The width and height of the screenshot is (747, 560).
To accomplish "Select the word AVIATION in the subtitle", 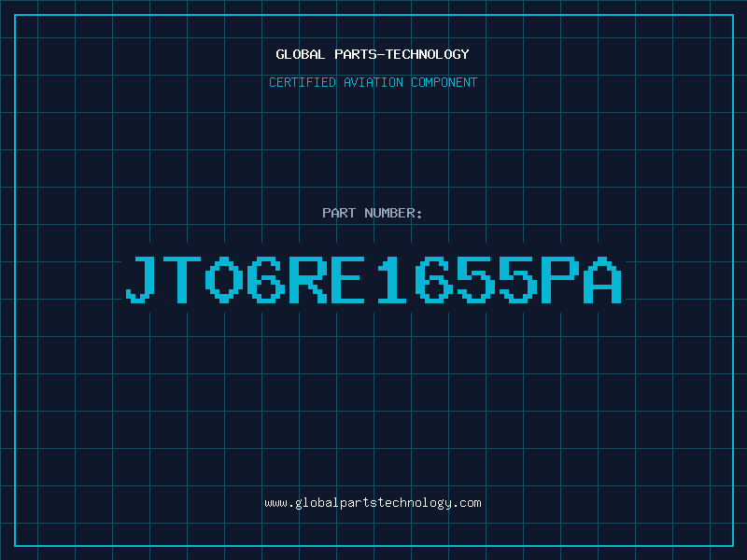I will click(x=373, y=82).
